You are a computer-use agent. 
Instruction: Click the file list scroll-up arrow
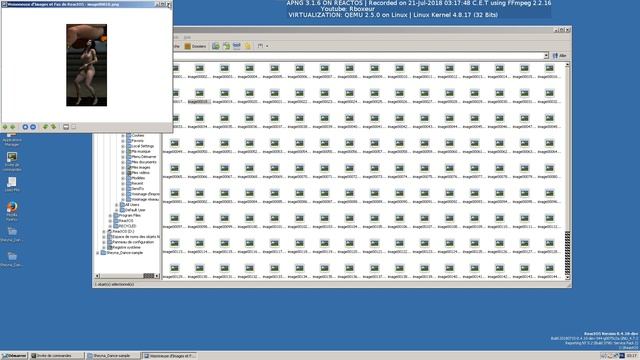[567, 65]
